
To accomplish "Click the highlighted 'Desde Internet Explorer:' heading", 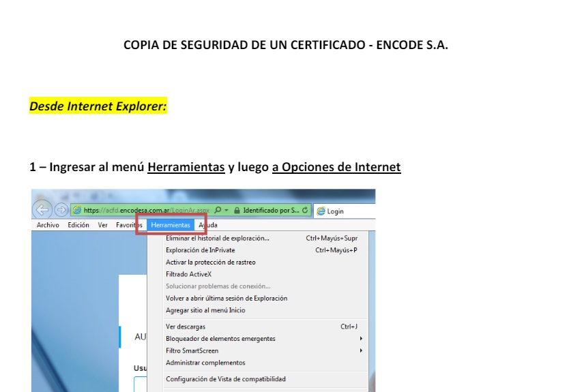I will pyautogui.click(x=98, y=106).
